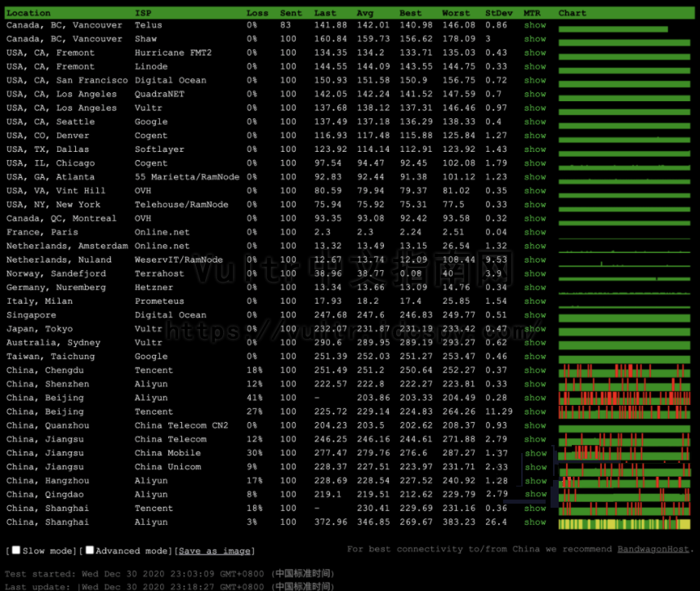The width and height of the screenshot is (700, 591).
Task: Show MTR for San Francisco Digital Ocean
Action: [x=535, y=80]
